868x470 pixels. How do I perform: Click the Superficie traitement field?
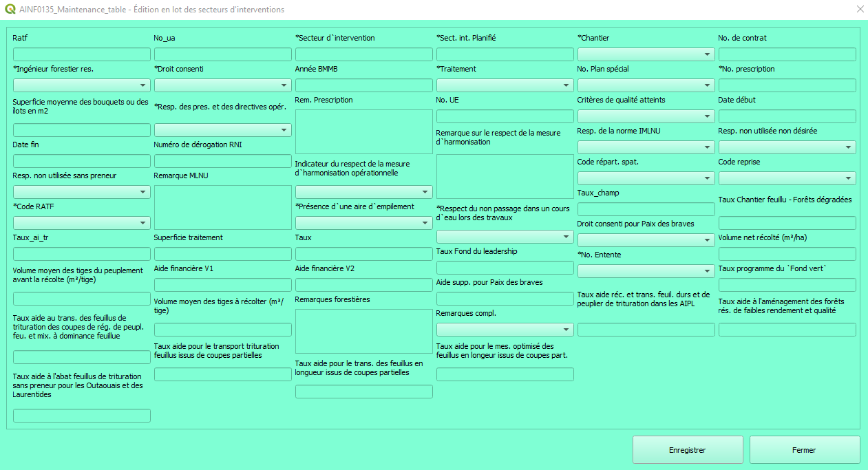pos(223,254)
